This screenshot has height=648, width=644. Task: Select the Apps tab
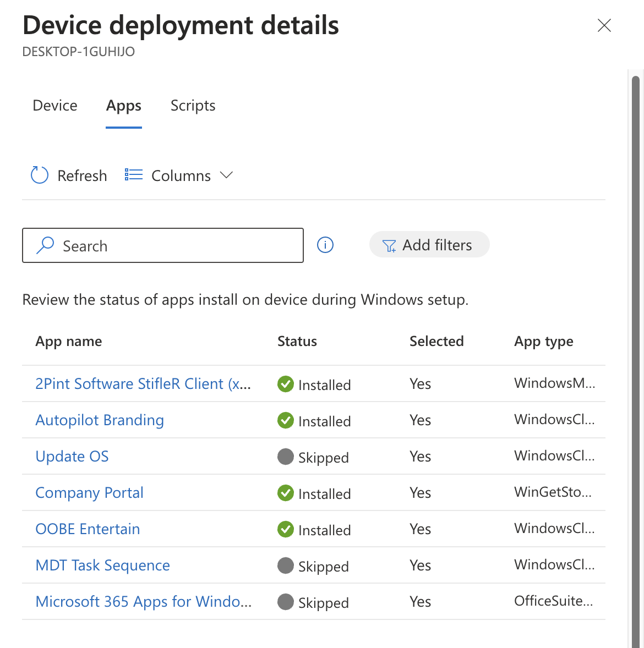click(123, 106)
